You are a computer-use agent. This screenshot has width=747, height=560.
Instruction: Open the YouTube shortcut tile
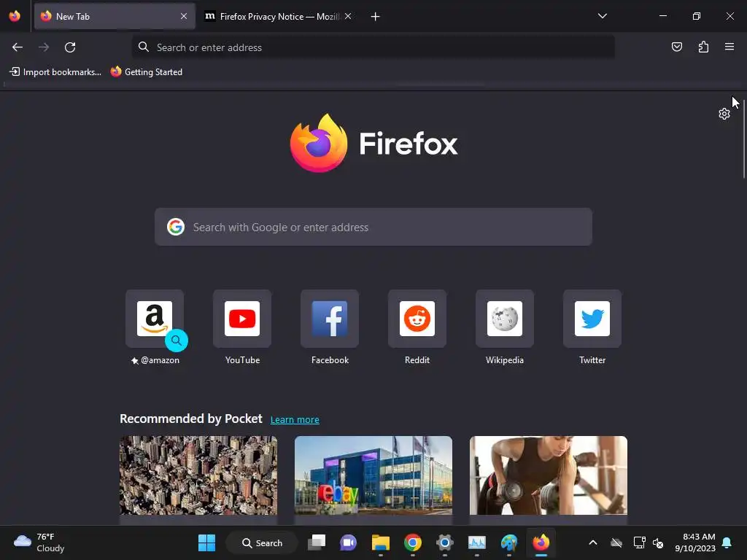click(242, 319)
